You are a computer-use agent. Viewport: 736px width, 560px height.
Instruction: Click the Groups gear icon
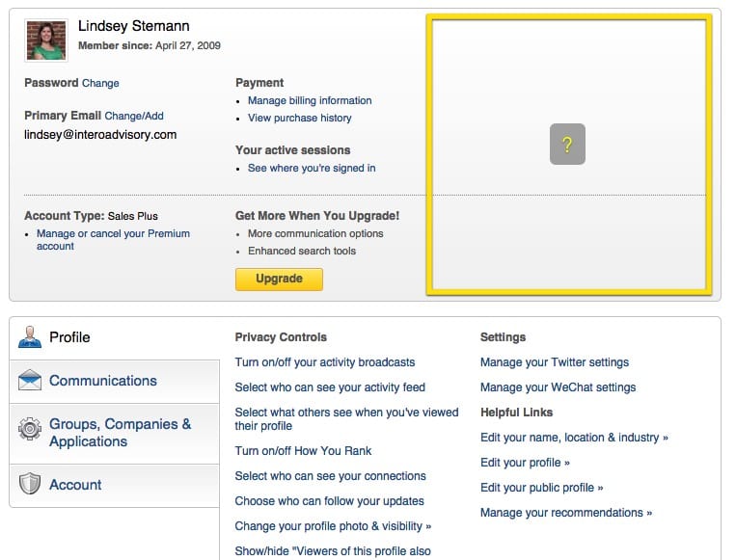tap(30, 428)
